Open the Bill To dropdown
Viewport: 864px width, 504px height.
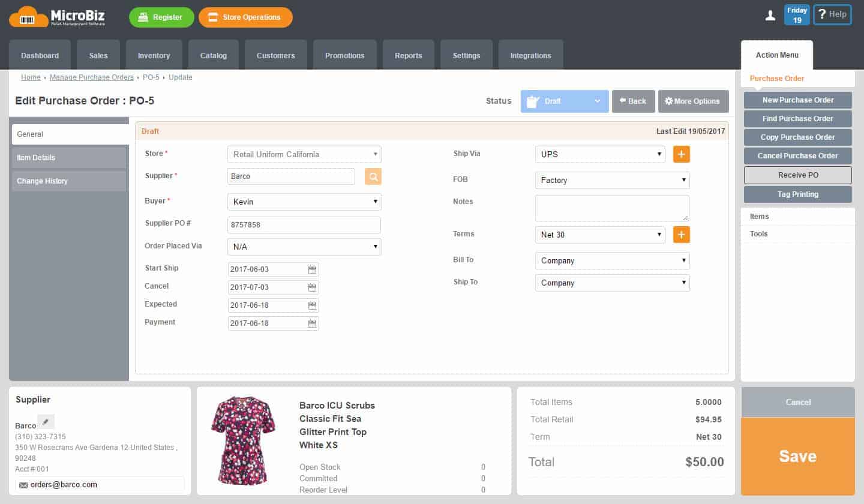(x=613, y=261)
